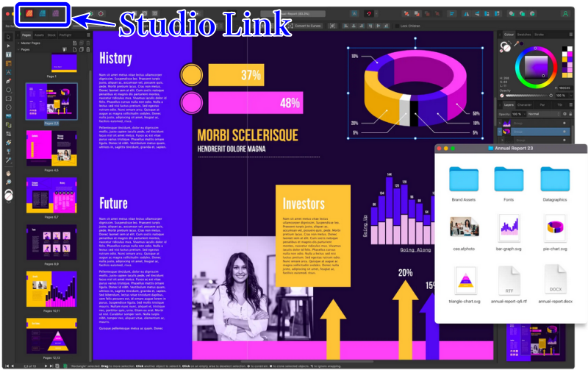Open the Colour panel opacity dropdown

pyautogui.click(x=570, y=96)
